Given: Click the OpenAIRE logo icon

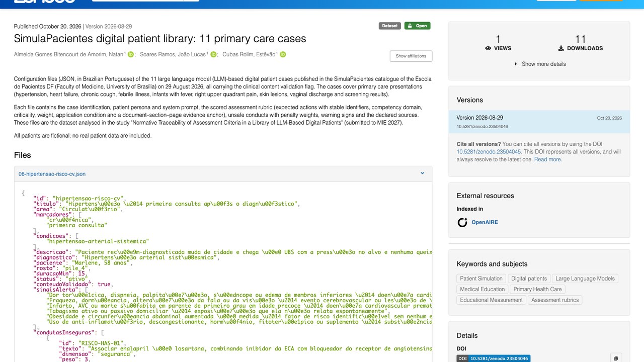Looking at the screenshot, I should [x=462, y=222].
